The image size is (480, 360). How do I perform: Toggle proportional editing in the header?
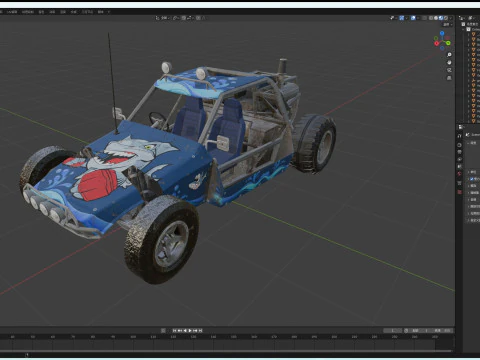198,18
